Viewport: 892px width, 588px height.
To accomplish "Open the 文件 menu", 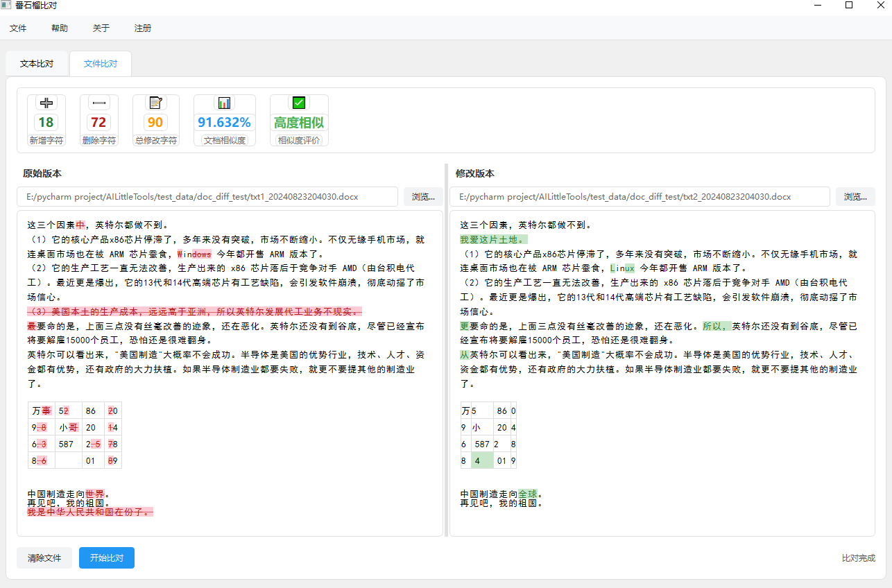I will [18, 28].
